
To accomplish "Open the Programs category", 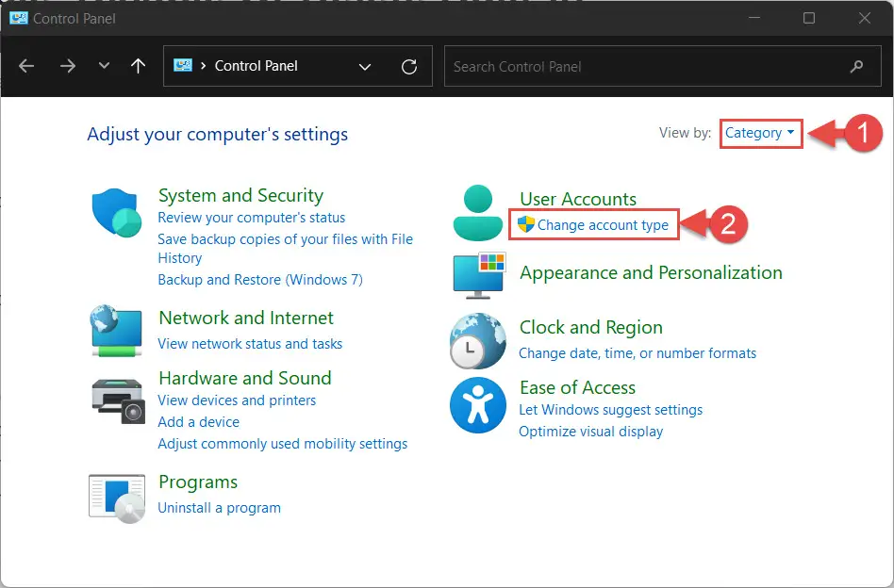I will 198,482.
